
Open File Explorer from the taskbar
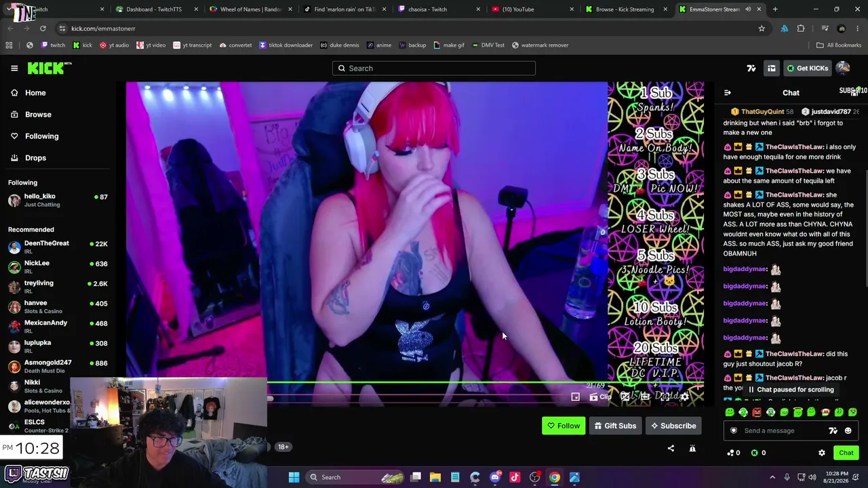(x=435, y=477)
